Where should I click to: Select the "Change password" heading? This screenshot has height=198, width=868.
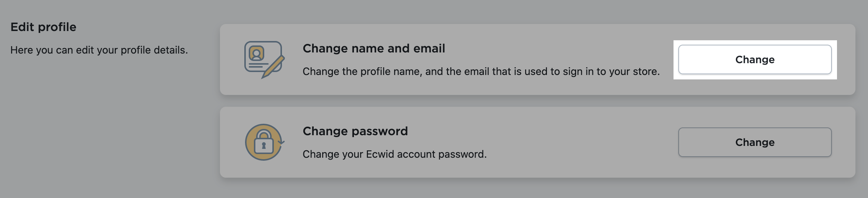(355, 131)
